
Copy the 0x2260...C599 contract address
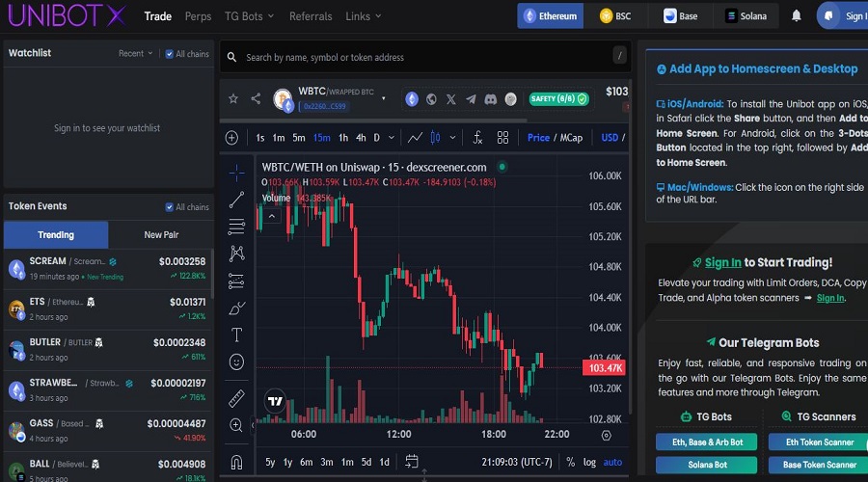324,106
